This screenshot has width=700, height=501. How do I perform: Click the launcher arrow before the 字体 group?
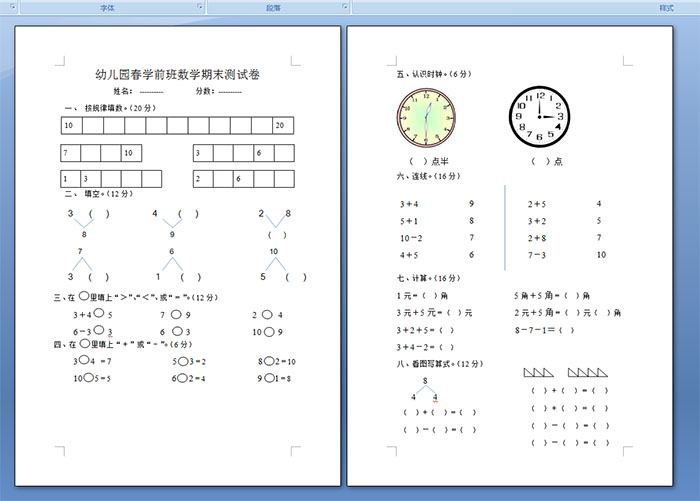13,7
